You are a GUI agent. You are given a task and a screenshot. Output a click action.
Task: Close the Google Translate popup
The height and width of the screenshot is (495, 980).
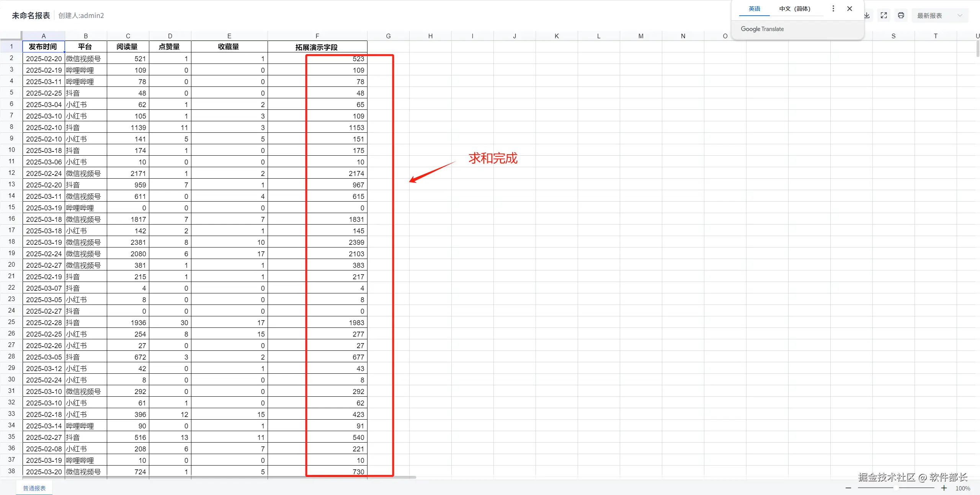click(x=849, y=8)
